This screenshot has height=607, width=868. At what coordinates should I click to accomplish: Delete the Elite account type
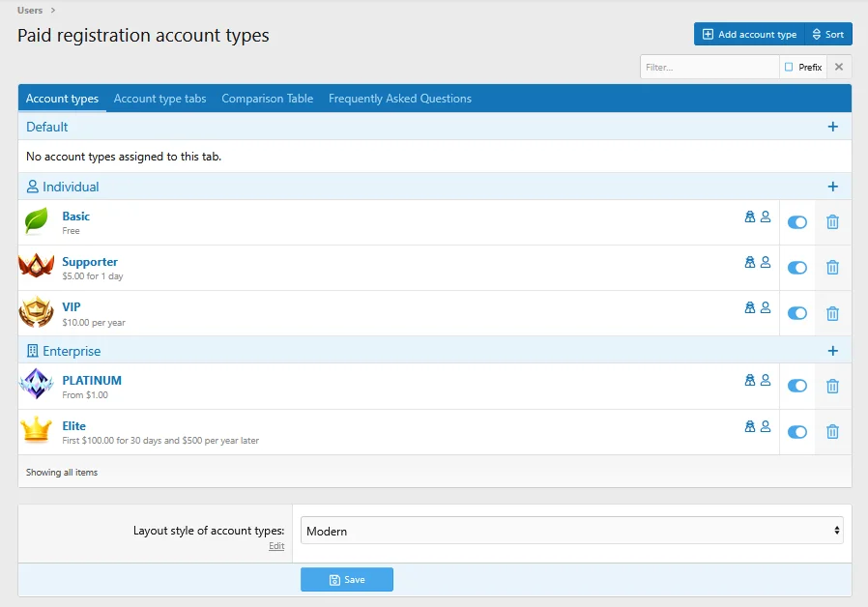pyautogui.click(x=832, y=432)
